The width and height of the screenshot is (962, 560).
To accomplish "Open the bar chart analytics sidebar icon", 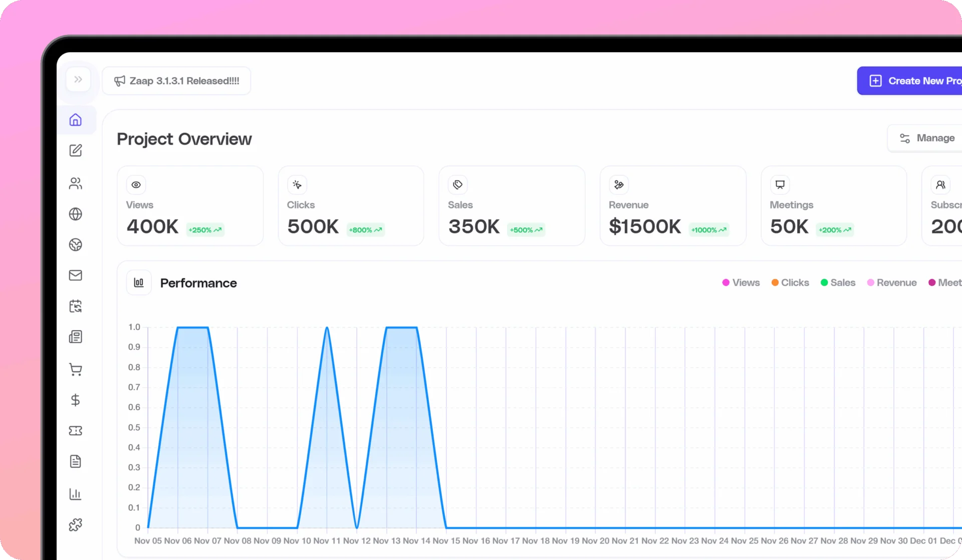I will point(76,494).
